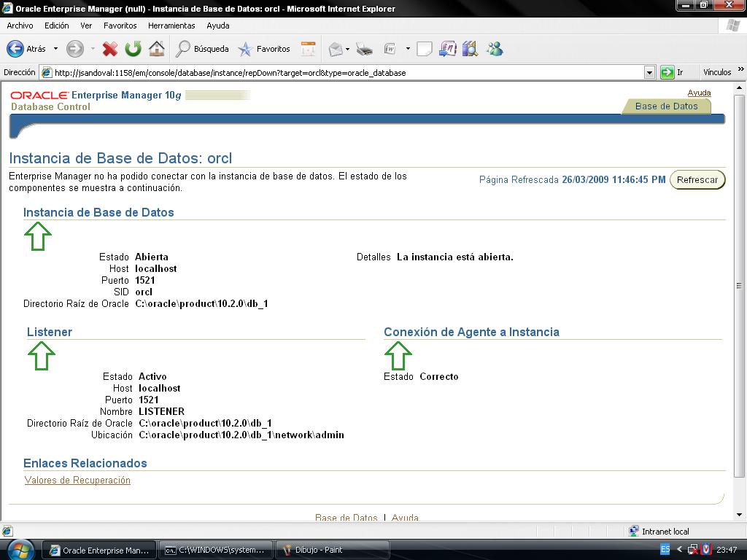Image resolution: width=747 pixels, height=560 pixels.
Task: Click the tray clock showing 23:47
Action: [727, 550]
